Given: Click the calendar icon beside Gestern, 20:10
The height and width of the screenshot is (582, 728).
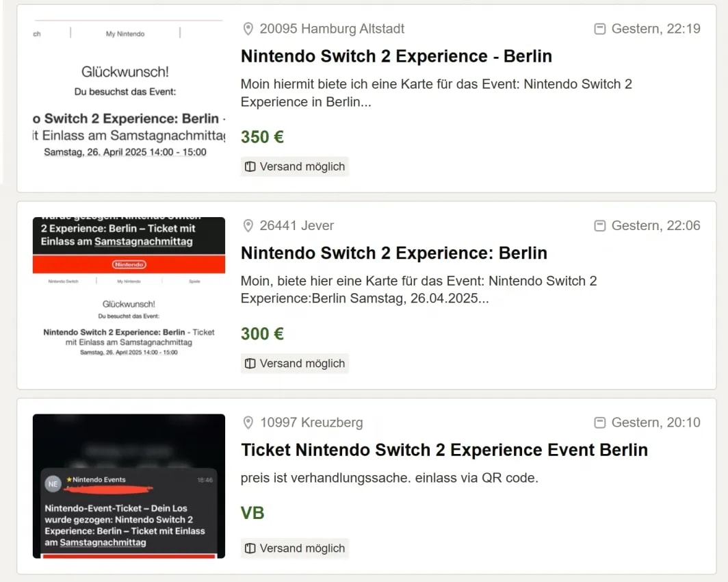Looking at the screenshot, I should point(600,422).
